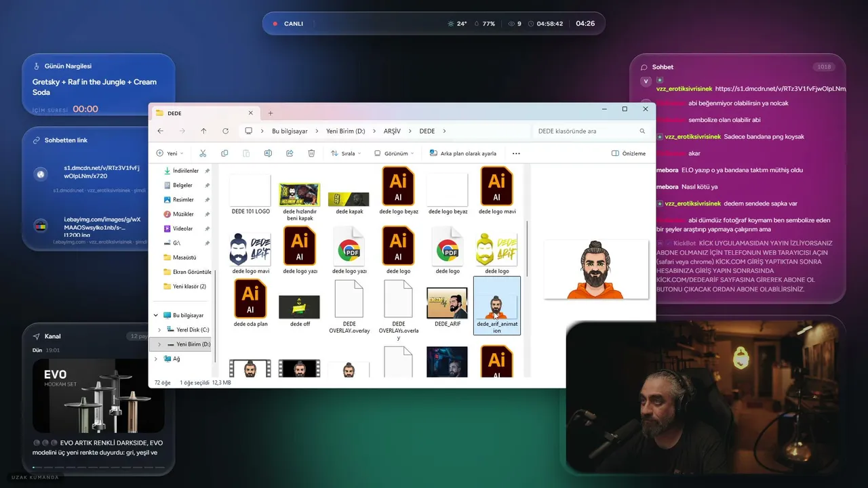Open the three-dot more options menu
Image resolution: width=868 pixels, height=488 pixels.
pyautogui.click(x=516, y=153)
